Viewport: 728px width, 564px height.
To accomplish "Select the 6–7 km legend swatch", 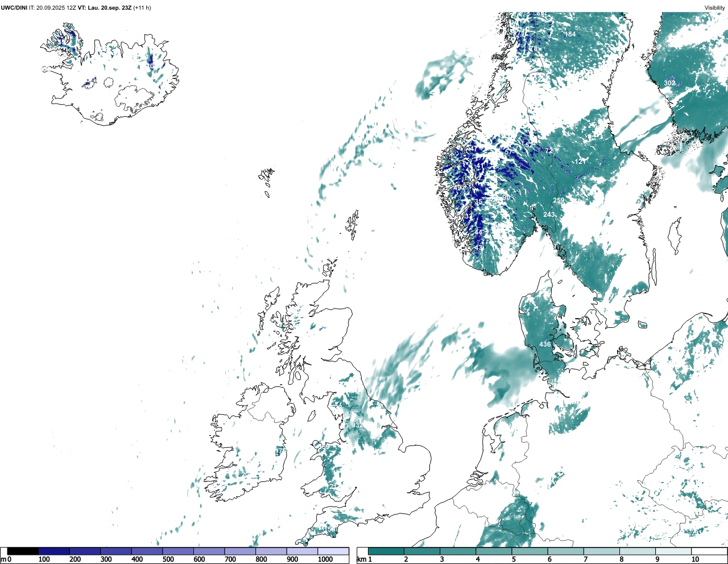I will pos(565,551).
